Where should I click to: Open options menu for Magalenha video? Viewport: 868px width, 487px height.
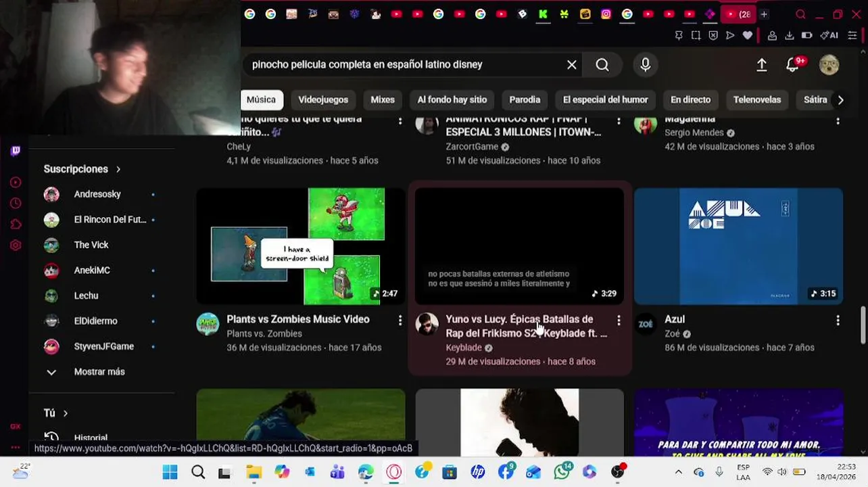[x=838, y=120]
